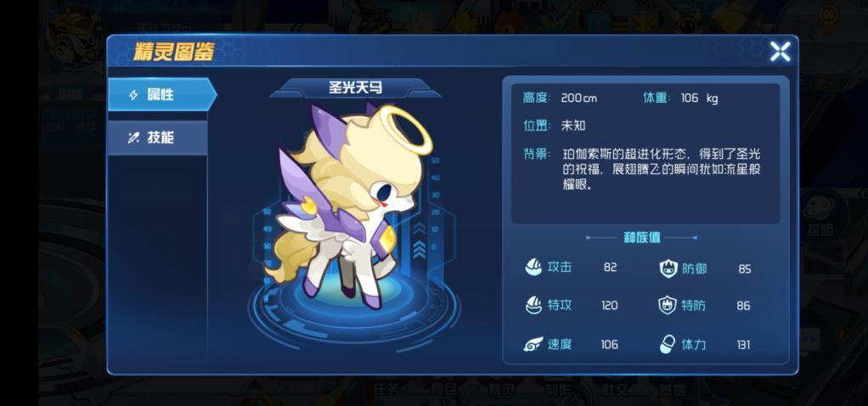This screenshot has height=406, width=868.
Task: Click the 精灵图鉴 title text
Action: coord(172,52)
